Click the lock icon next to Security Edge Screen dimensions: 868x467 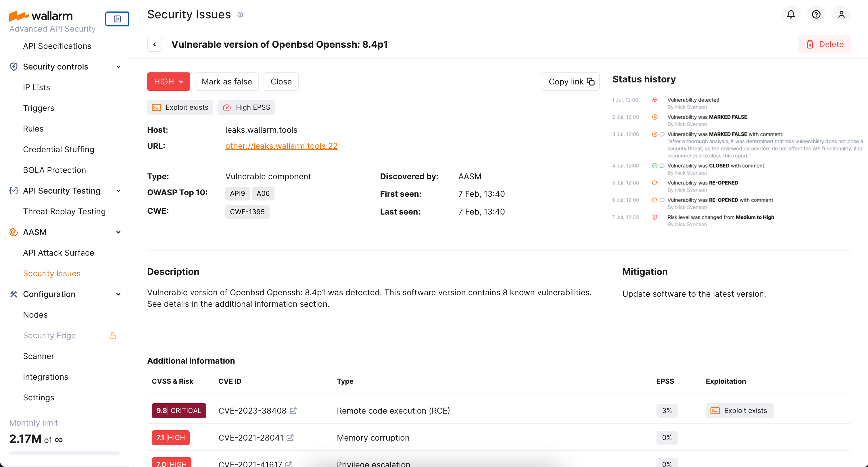[113, 335]
